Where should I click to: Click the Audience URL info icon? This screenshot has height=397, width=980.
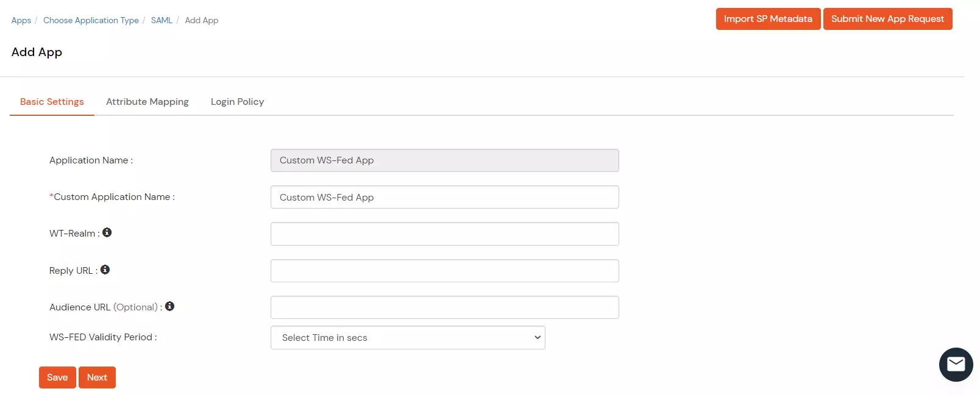(x=169, y=306)
